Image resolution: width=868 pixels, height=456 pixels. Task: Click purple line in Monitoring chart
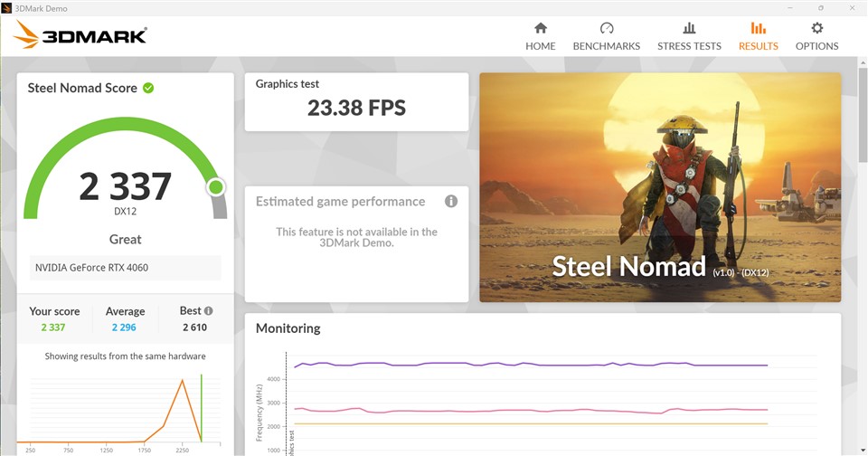click(542, 365)
